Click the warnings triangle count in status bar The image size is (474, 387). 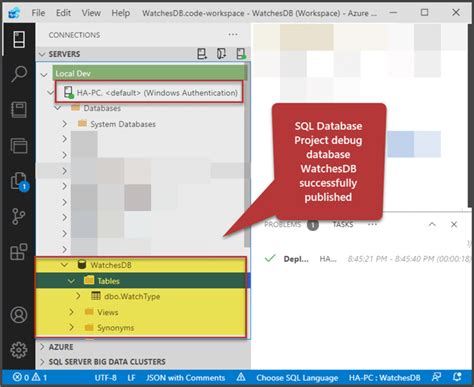coord(40,378)
